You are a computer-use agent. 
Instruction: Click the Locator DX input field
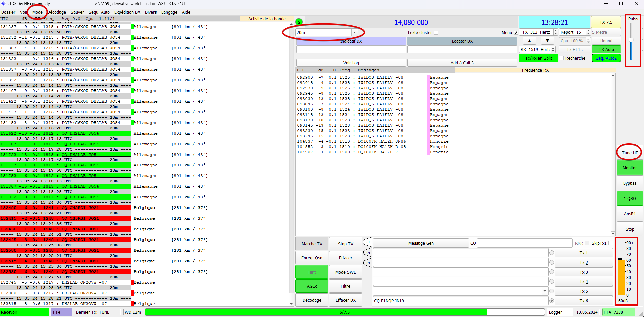462,49
